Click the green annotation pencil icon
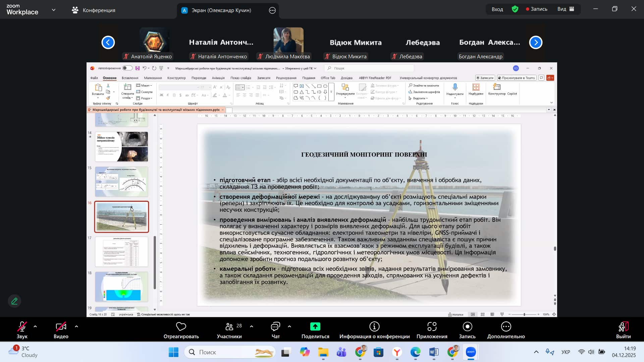 (x=14, y=301)
